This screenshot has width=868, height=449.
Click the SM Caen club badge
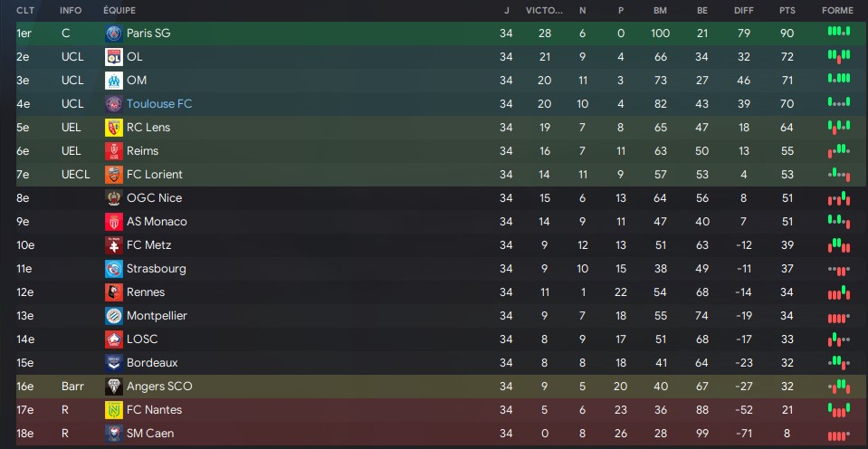(x=113, y=434)
